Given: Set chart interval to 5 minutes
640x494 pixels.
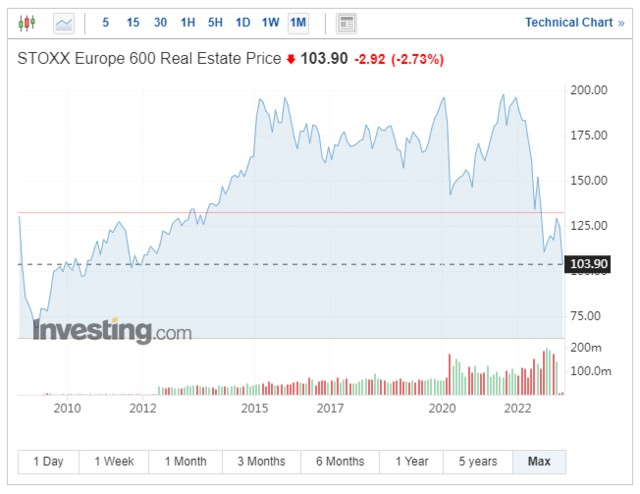Looking at the screenshot, I should tap(106, 22).
